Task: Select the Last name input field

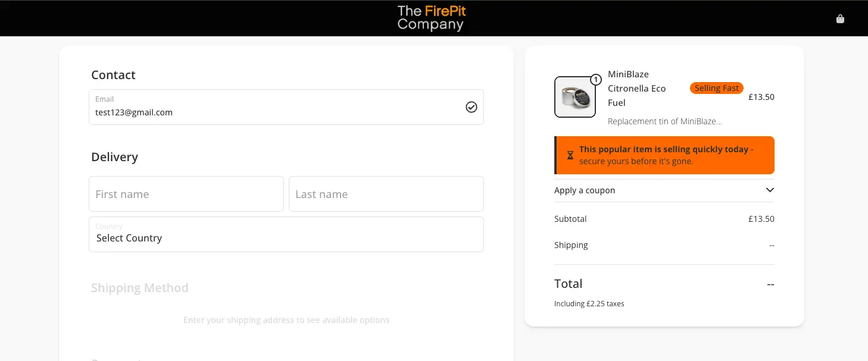Action: (x=386, y=193)
